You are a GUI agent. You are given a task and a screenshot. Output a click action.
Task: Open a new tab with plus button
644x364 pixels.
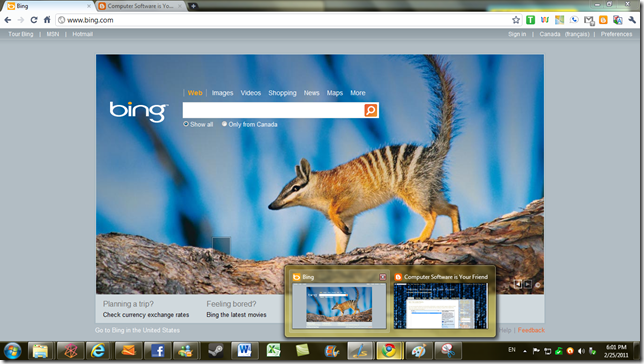click(x=193, y=6)
